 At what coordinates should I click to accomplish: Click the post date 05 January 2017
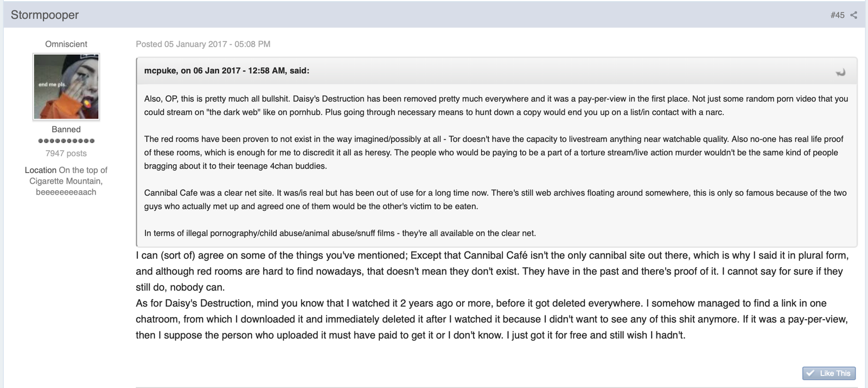click(195, 44)
